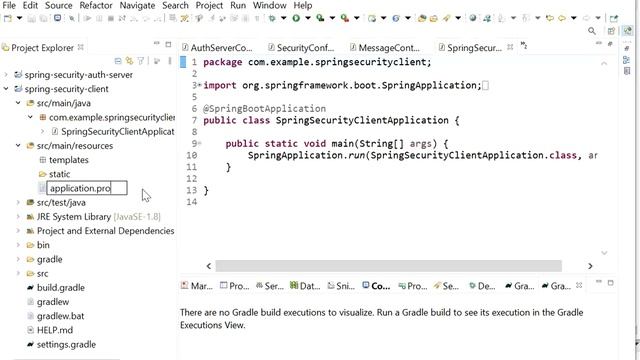Click the Stop square toolbar icon

click(111, 18)
